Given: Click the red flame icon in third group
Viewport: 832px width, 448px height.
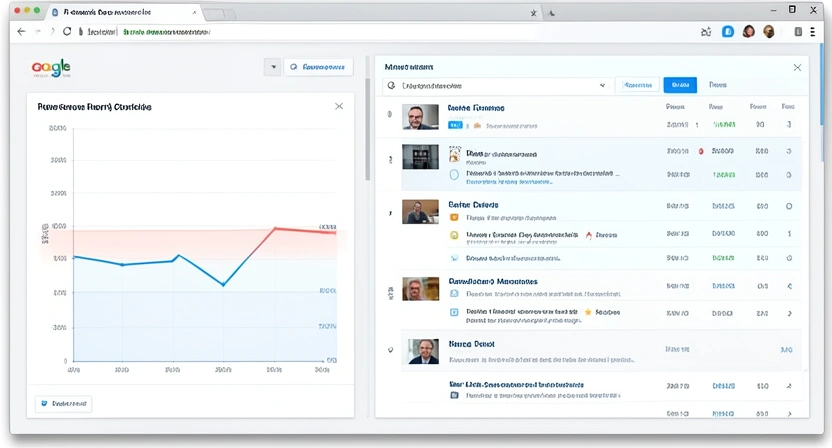Looking at the screenshot, I should (587, 236).
